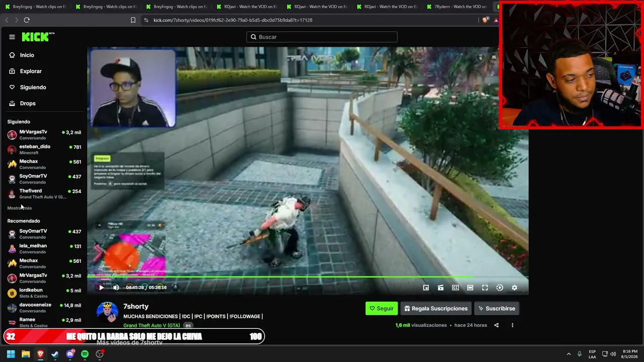The height and width of the screenshot is (362, 644).
Task: Open esteban_dido channel in sidebar
Action: [44, 149]
